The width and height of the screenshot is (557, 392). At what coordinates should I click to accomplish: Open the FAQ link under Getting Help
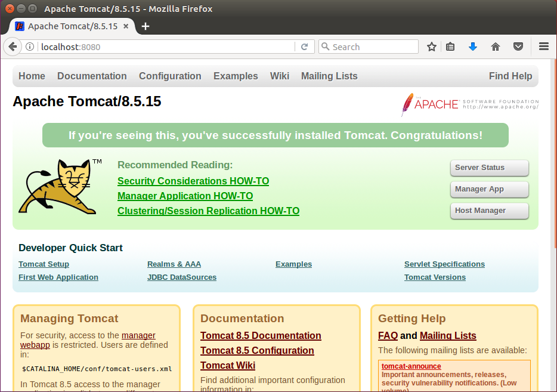(388, 335)
